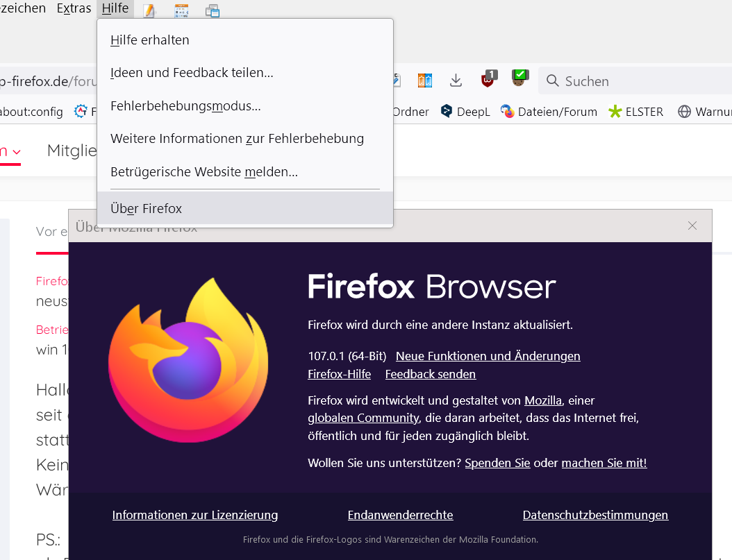
Task: Expand the red forum navigation chevron
Action: tap(17, 152)
